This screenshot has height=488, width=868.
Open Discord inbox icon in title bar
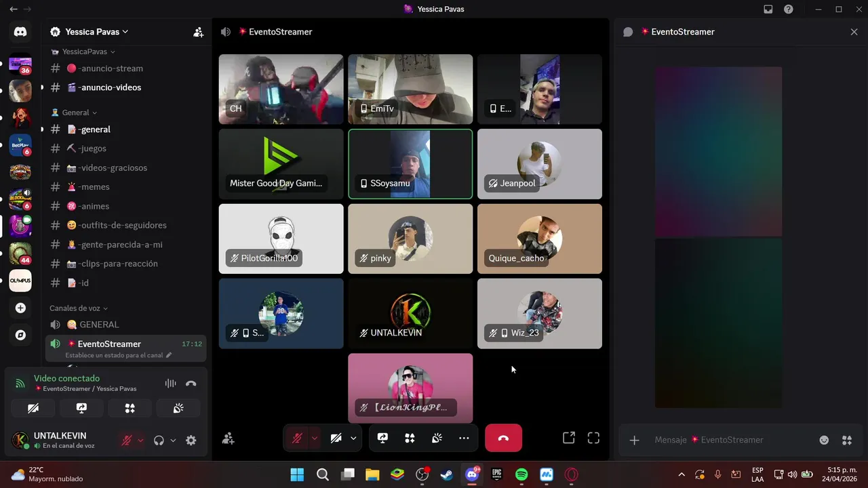[768, 9]
